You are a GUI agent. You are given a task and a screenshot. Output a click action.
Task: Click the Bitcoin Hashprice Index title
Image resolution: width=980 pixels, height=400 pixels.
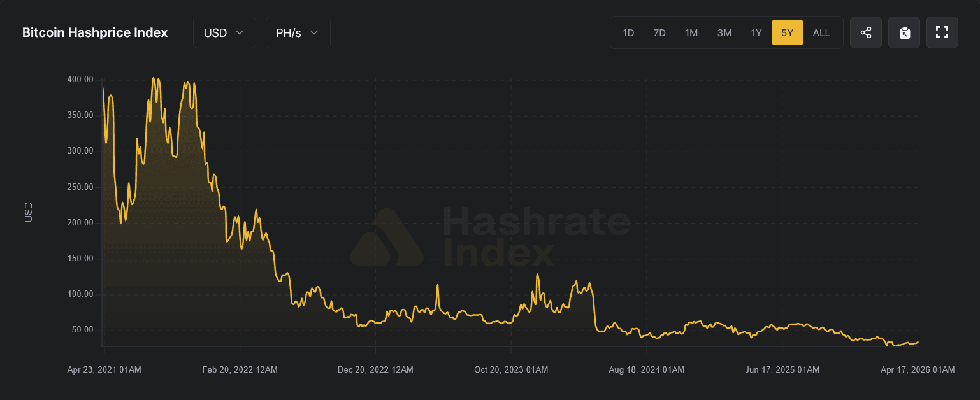coord(95,32)
